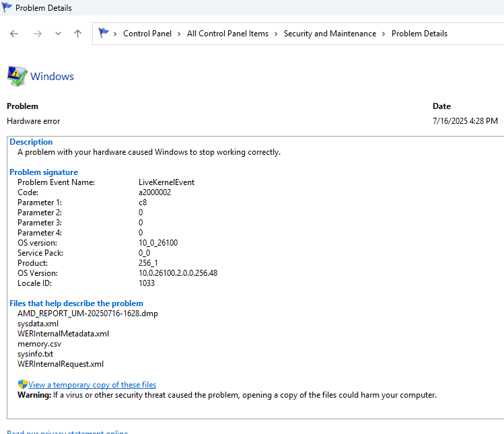Click the Windows monitor checkmark icon

point(17,76)
